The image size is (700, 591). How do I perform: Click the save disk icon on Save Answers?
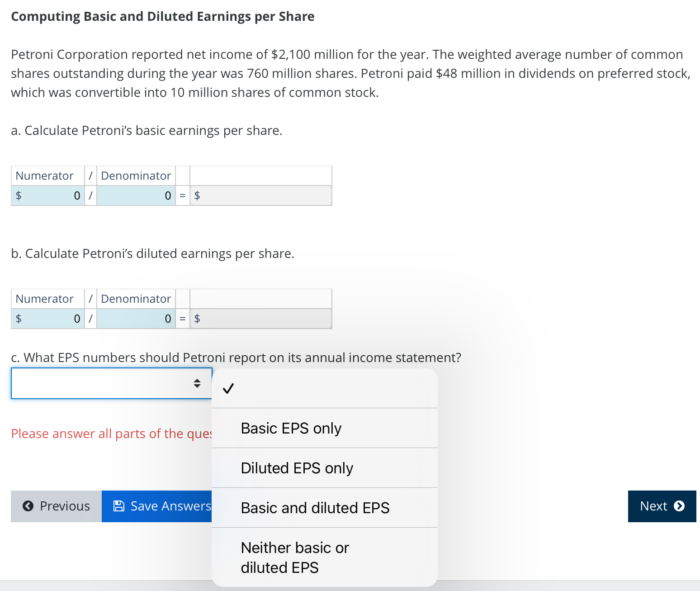point(118,506)
